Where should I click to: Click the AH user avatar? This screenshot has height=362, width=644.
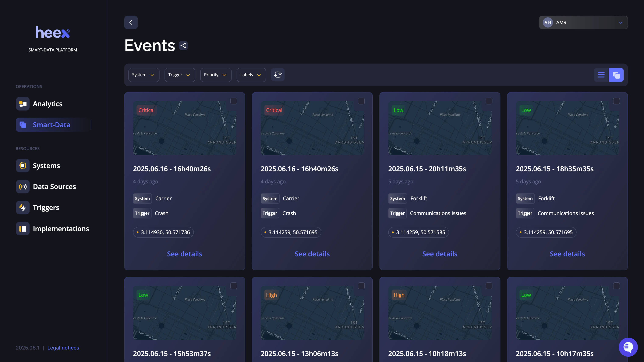pyautogui.click(x=548, y=22)
